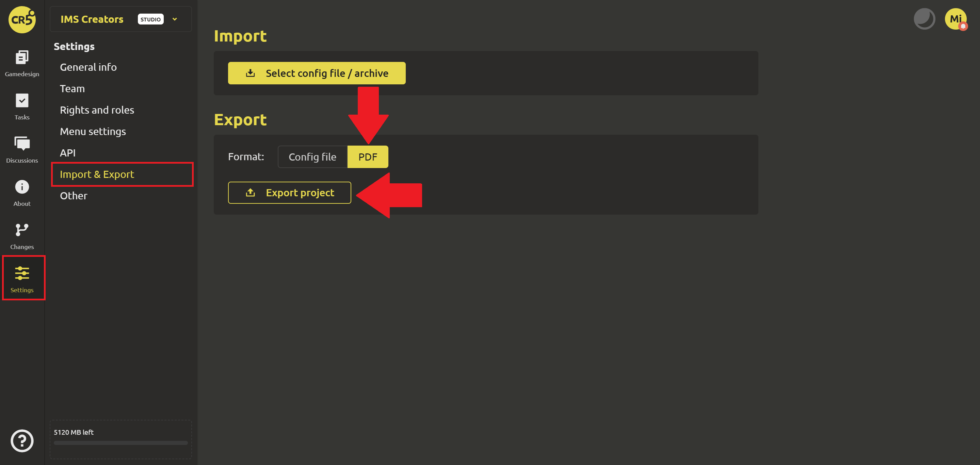Toggle the dark mode moon icon
This screenshot has height=465, width=980.
[x=924, y=19]
